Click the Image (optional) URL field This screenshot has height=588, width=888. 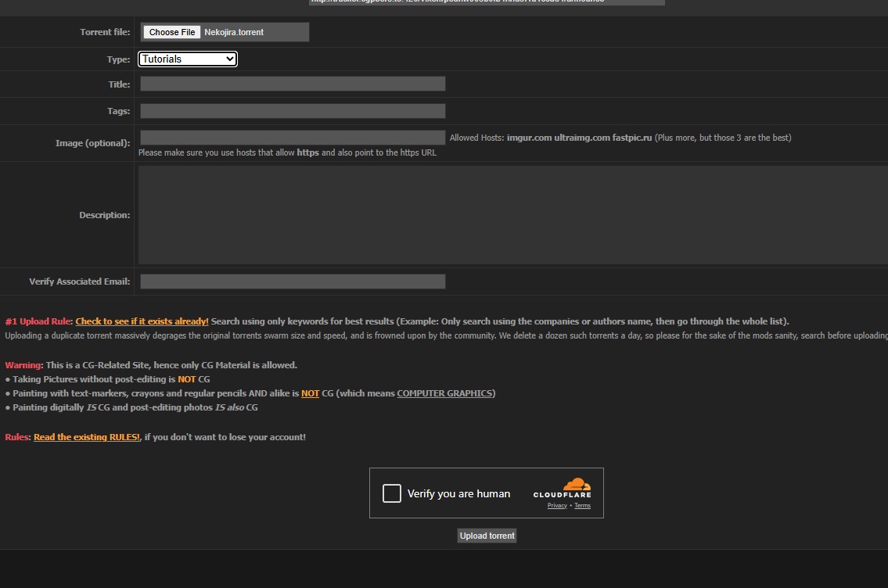click(x=293, y=138)
